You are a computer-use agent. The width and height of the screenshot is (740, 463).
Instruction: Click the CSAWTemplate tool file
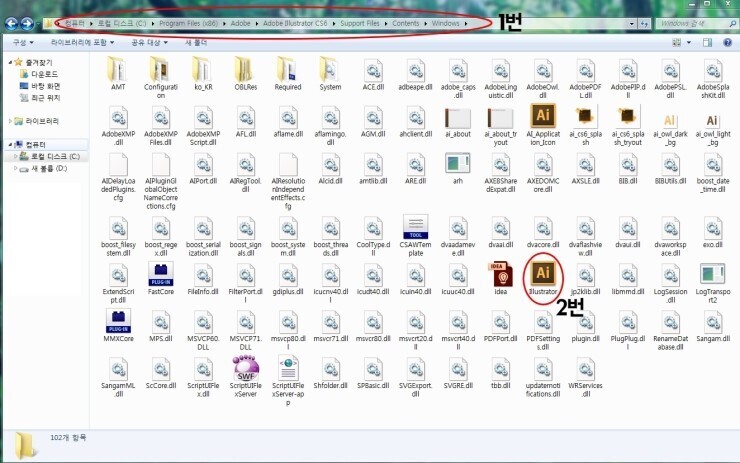(415, 225)
